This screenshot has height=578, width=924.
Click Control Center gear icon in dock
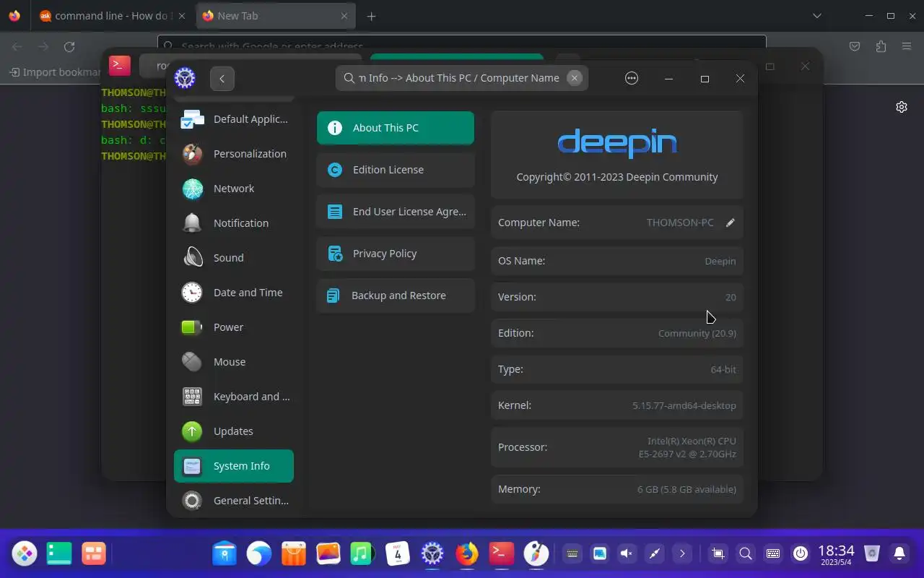click(x=432, y=554)
